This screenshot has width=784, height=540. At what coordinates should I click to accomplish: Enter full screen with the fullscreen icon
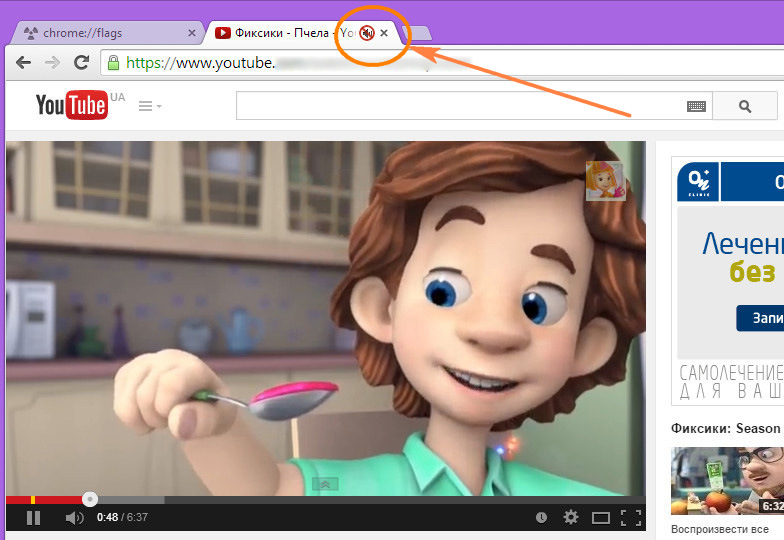coord(631,518)
